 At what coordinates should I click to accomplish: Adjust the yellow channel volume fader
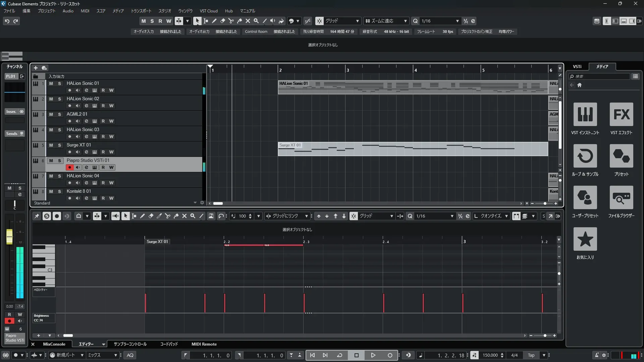(9, 237)
